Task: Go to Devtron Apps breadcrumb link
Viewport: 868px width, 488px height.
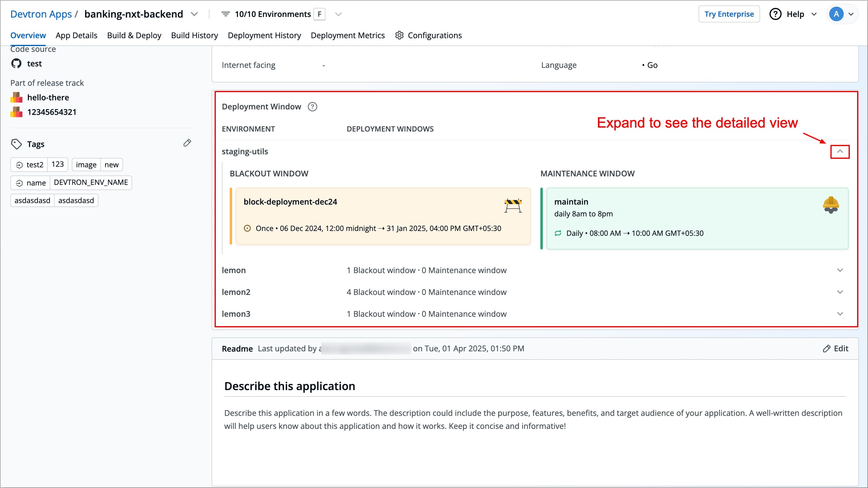Action: coord(41,14)
